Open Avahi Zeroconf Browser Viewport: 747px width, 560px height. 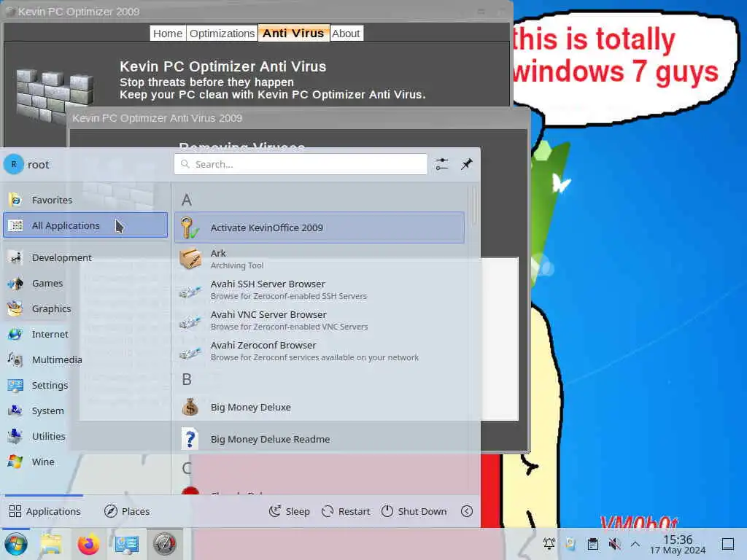pyautogui.click(x=320, y=351)
